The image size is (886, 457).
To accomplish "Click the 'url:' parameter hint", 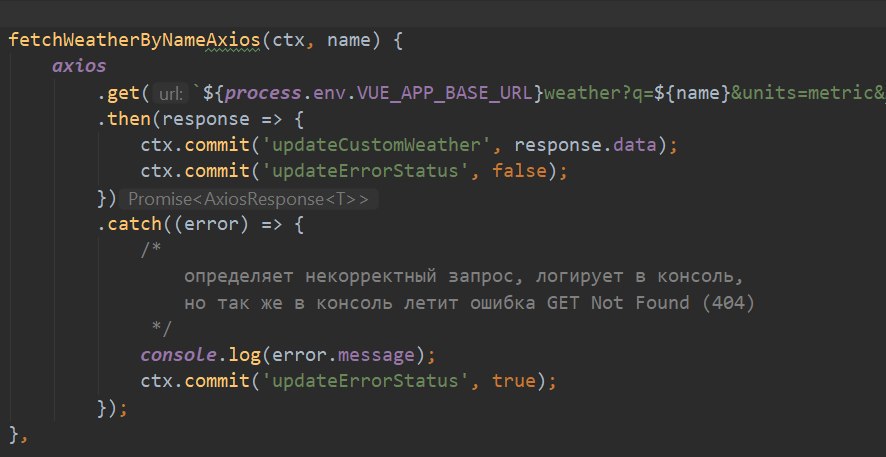I will pyautogui.click(x=171, y=93).
